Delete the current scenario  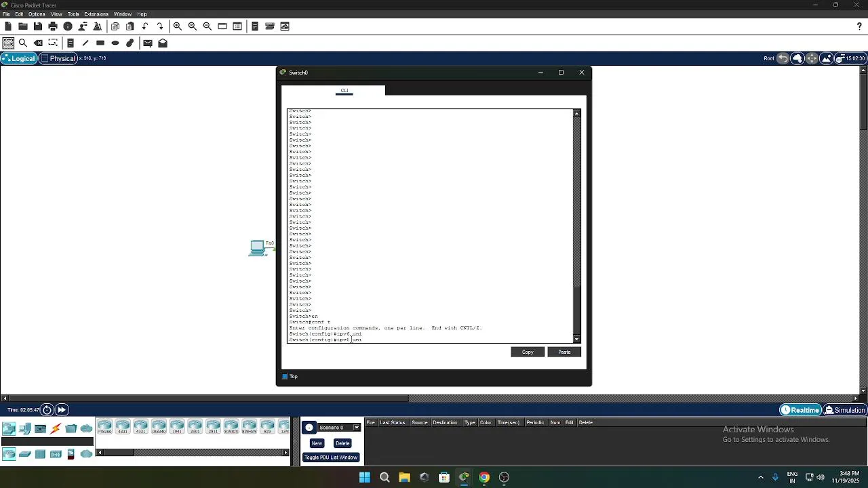[x=342, y=443]
